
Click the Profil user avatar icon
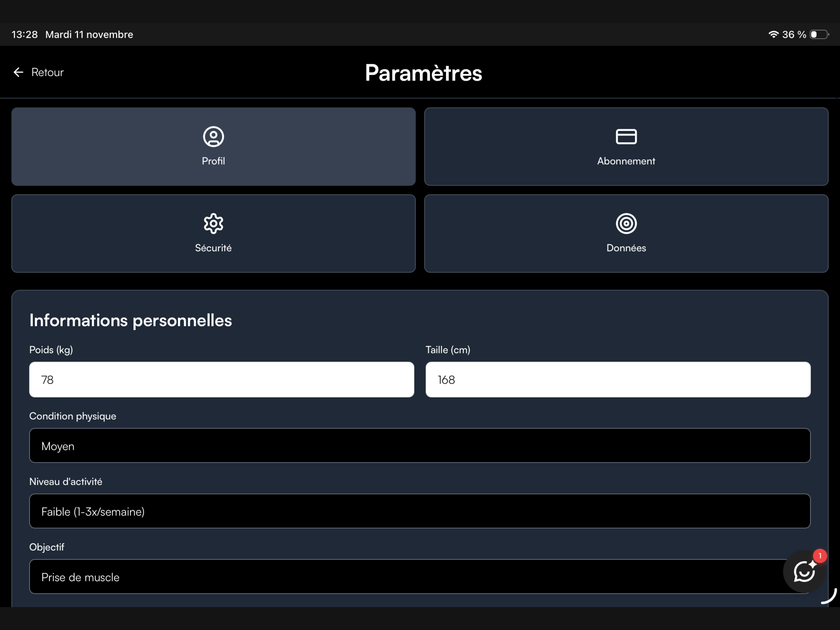tap(213, 137)
